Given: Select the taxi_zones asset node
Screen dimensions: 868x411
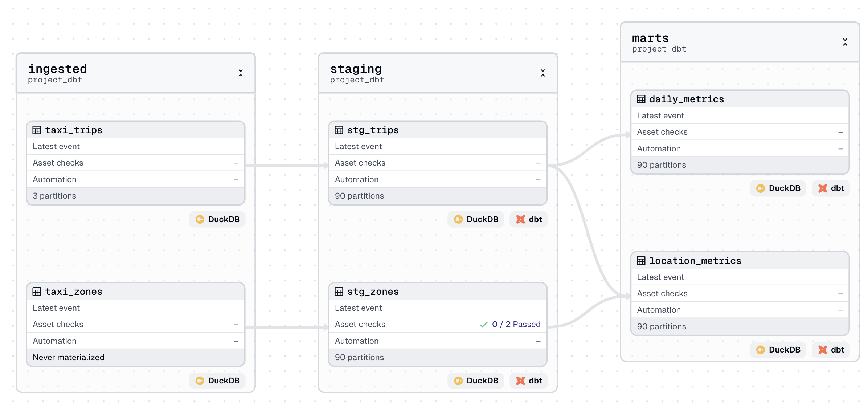Looking at the screenshot, I should click(74, 292).
